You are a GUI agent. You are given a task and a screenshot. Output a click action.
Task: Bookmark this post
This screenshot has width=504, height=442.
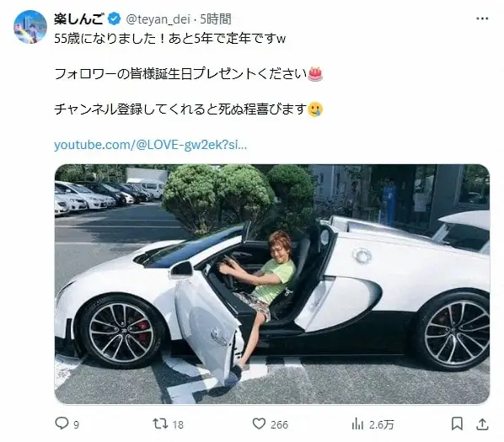coord(457,423)
